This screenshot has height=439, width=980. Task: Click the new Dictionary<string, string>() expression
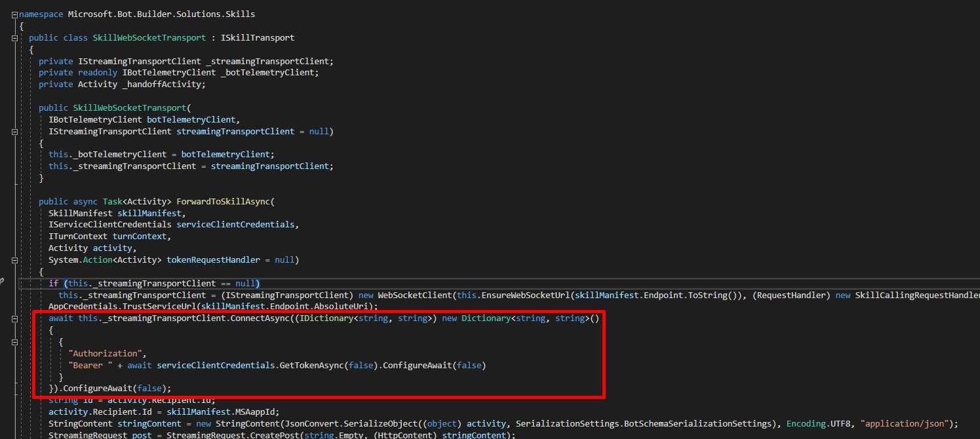521,318
